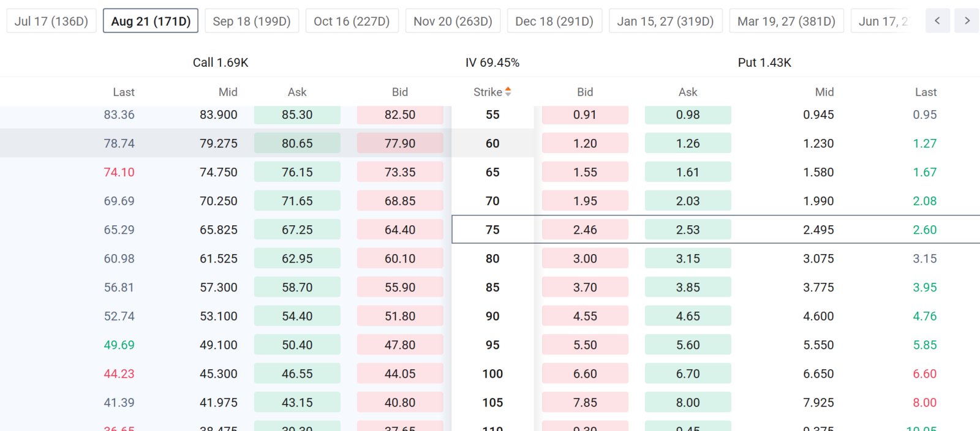980x431 pixels.
Task: Click the call Mid column header
Action: pos(228,92)
